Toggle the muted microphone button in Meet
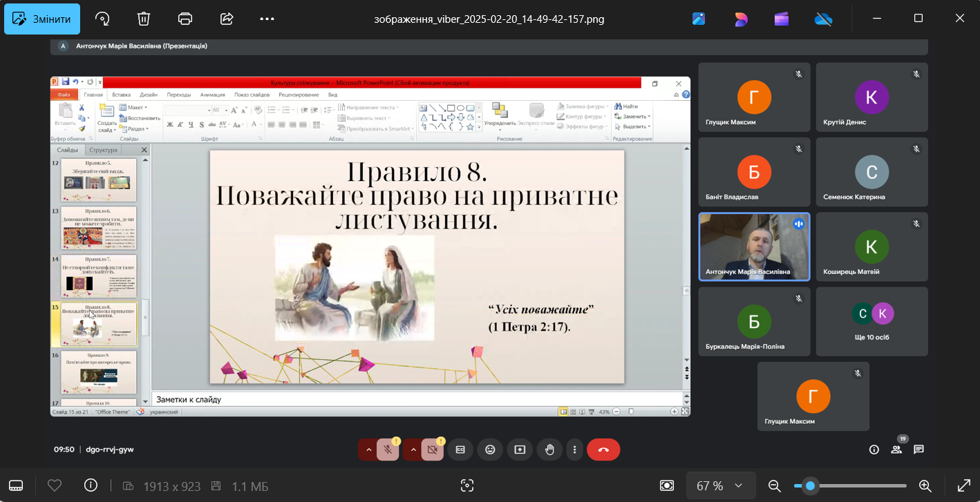Image resolution: width=980 pixels, height=502 pixels. [x=388, y=450]
